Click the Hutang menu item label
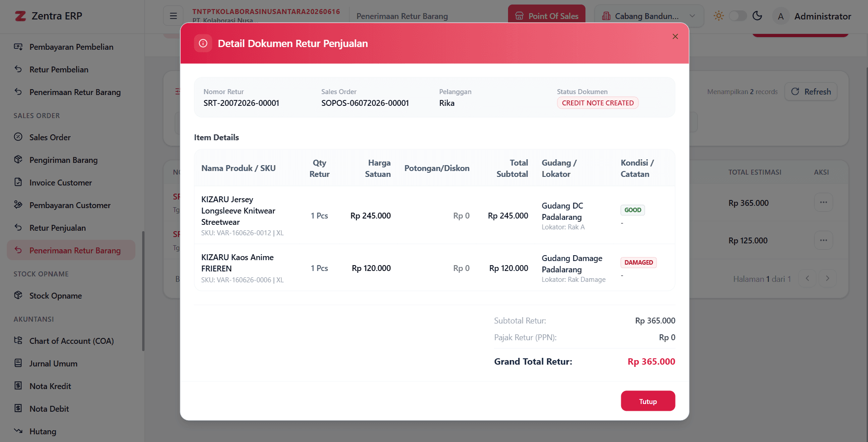The height and width of the screenshot is (442, 868). point(43,432)
